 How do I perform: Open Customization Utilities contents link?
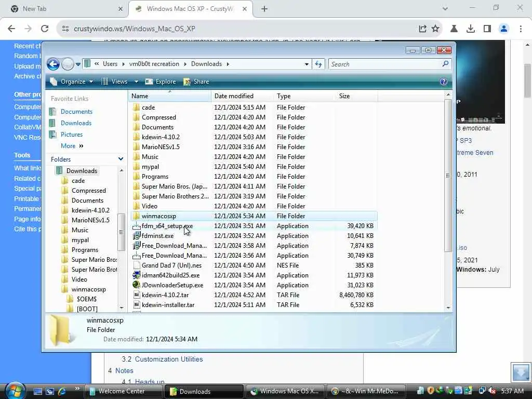point(169,359)
